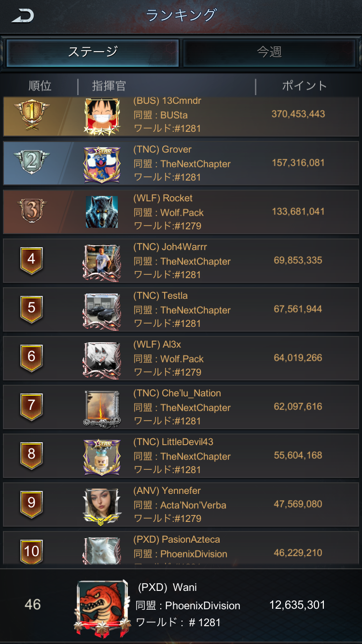Tap the back arrow icon
This screenshot has width=362, height=644.
point(23,16)
